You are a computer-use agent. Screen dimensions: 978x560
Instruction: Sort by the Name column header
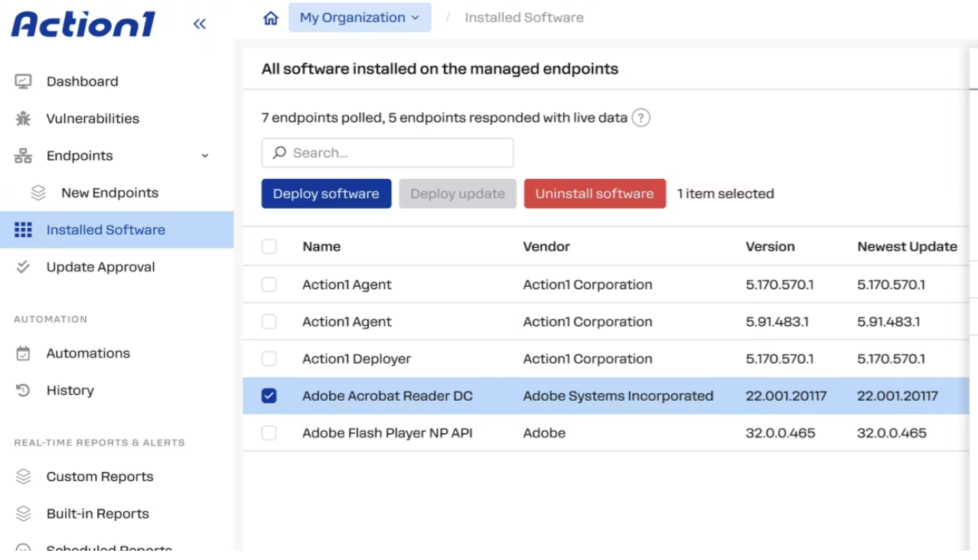[321, 246]
